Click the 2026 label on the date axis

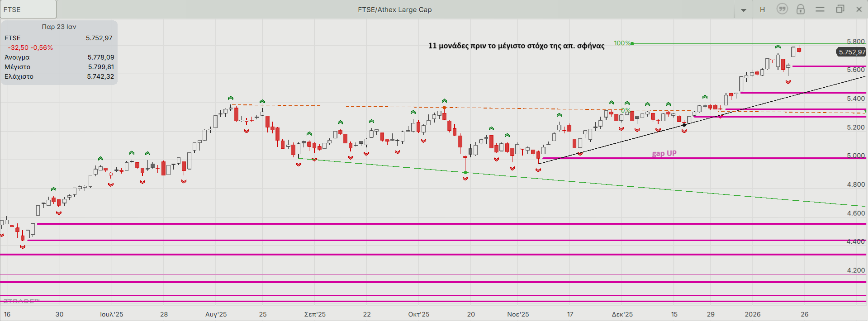[753, 314]
